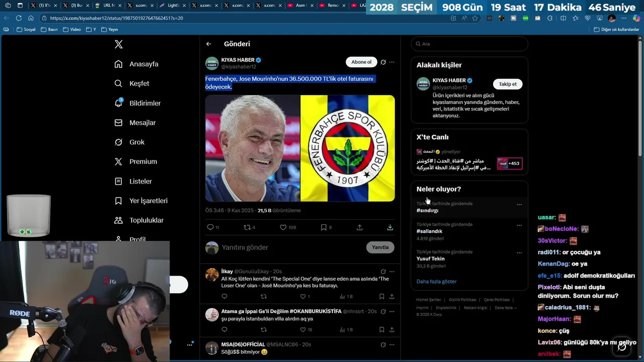Open the live broadcast with +453 badge
The height and width of the screenshot is (362, 644).
[x=510, y=163]
